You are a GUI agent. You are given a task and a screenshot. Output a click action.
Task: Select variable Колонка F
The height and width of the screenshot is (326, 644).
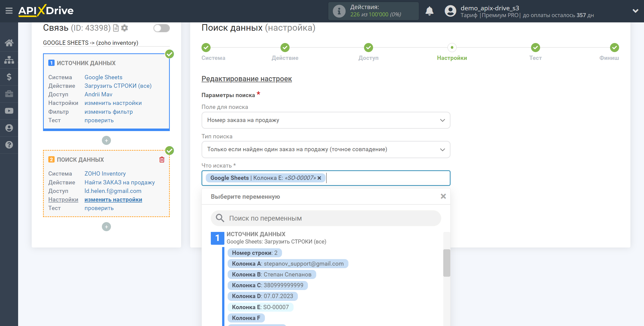click(246, 318)
